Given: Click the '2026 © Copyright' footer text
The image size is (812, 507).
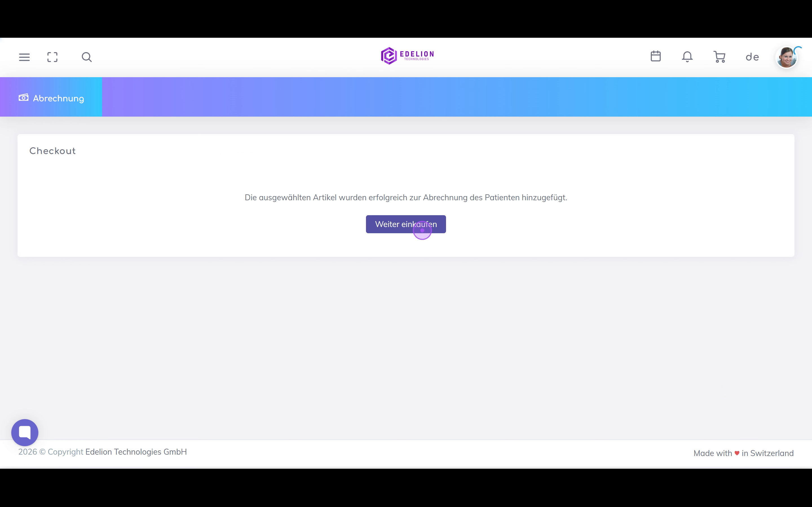Looking at the screenshot, I should (51, 452).
